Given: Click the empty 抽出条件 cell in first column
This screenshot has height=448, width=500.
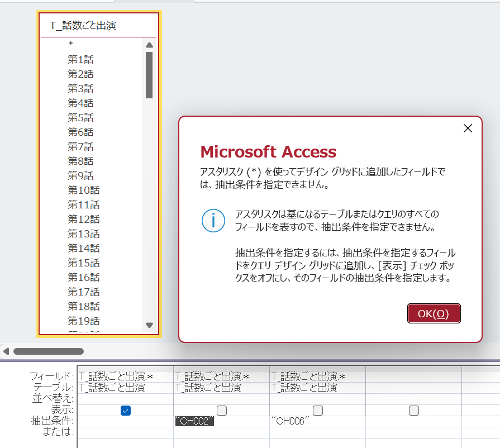Looking at the screenshot, I should [x=125, y=421].
